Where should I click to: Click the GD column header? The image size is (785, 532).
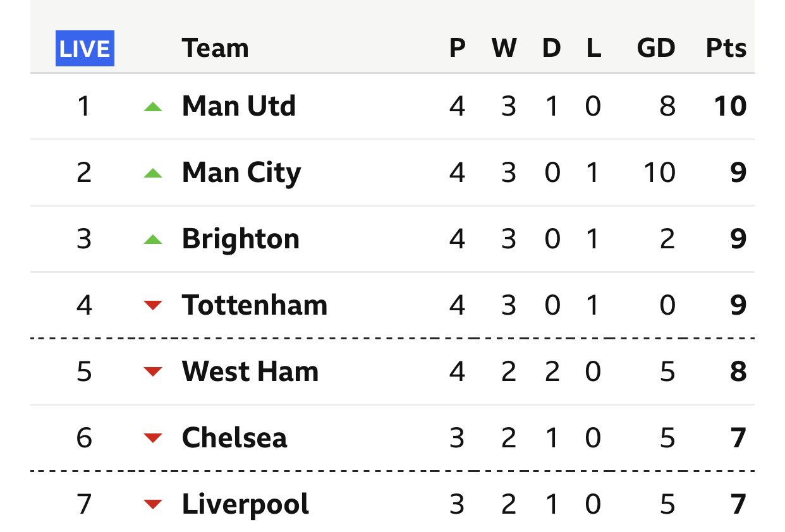pyautogui.click(x=657, y=49)
